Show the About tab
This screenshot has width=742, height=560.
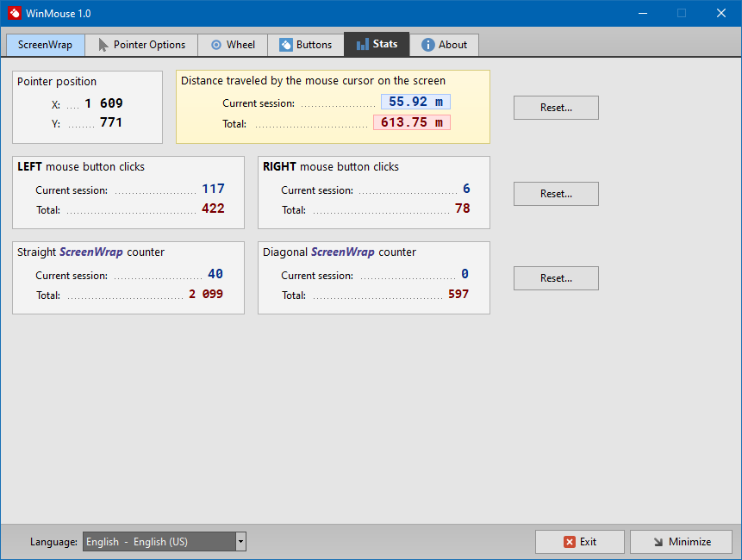click(x=444, y=45)
